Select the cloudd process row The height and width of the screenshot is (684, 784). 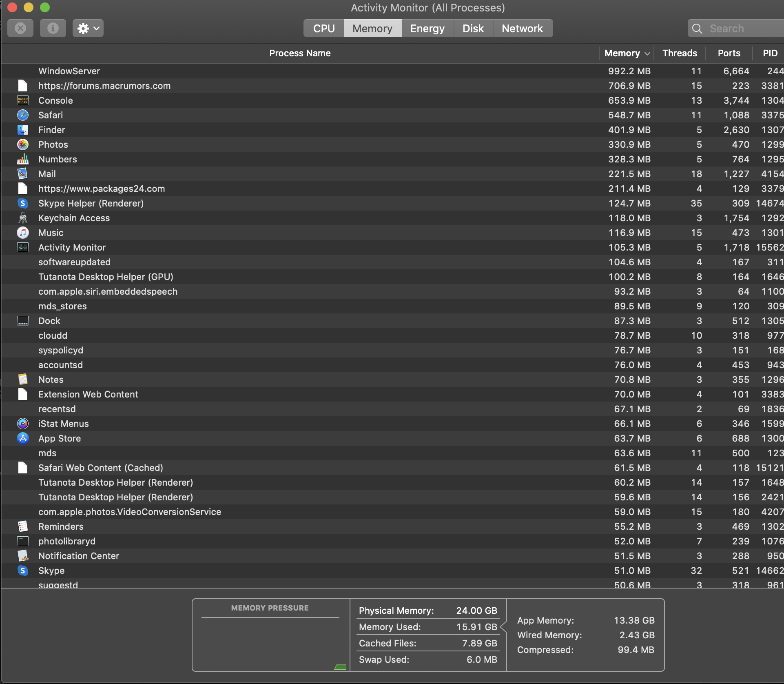pos(392,335)
